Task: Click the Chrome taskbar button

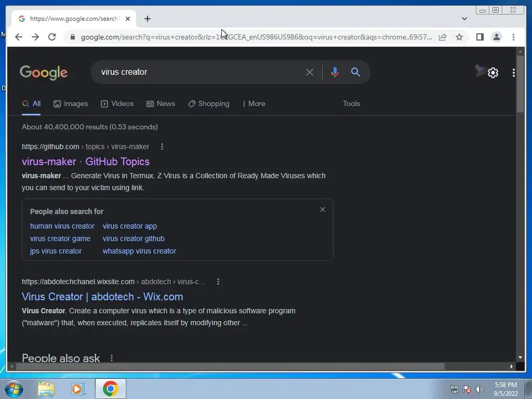Action: click(x=110, y=389)
